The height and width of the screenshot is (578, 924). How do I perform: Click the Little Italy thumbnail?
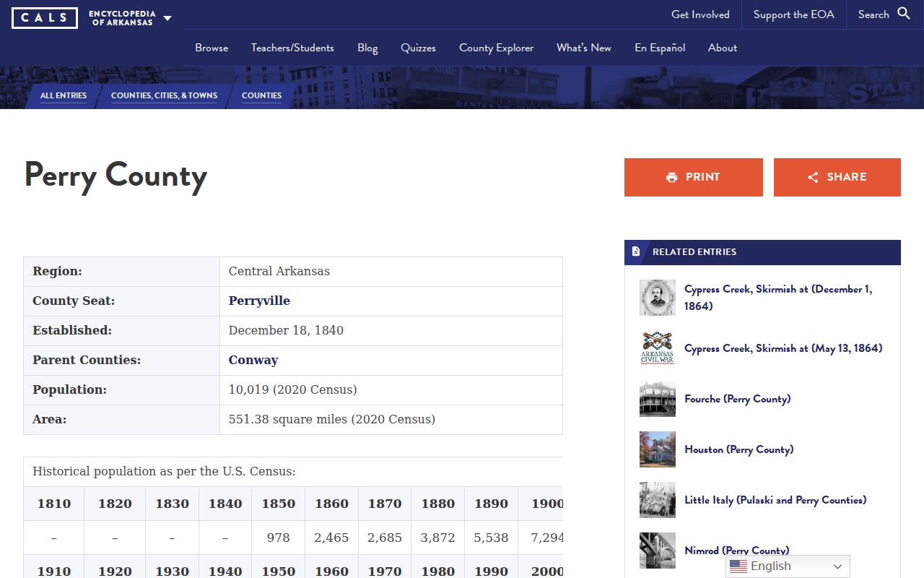658,500
